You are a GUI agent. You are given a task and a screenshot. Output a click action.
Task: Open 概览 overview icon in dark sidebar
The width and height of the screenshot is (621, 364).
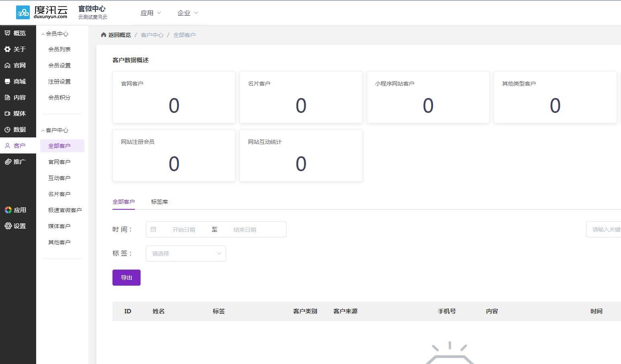point(8,33)
